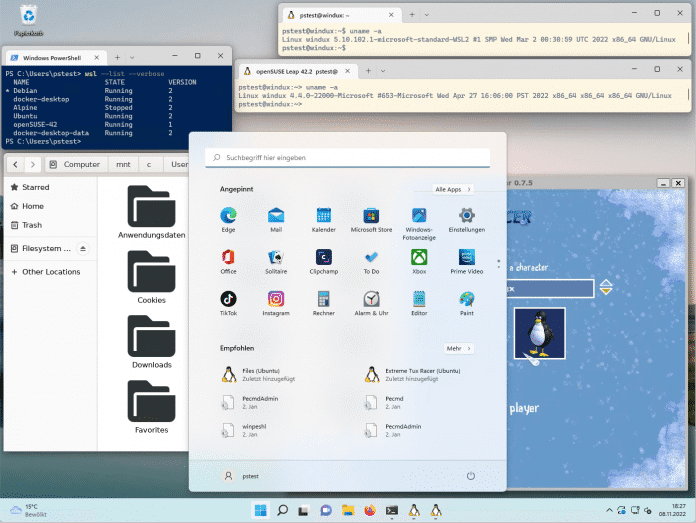Screen dimensions: 696x523
Task: Open Downloads folder in Files
Action: 151,342
